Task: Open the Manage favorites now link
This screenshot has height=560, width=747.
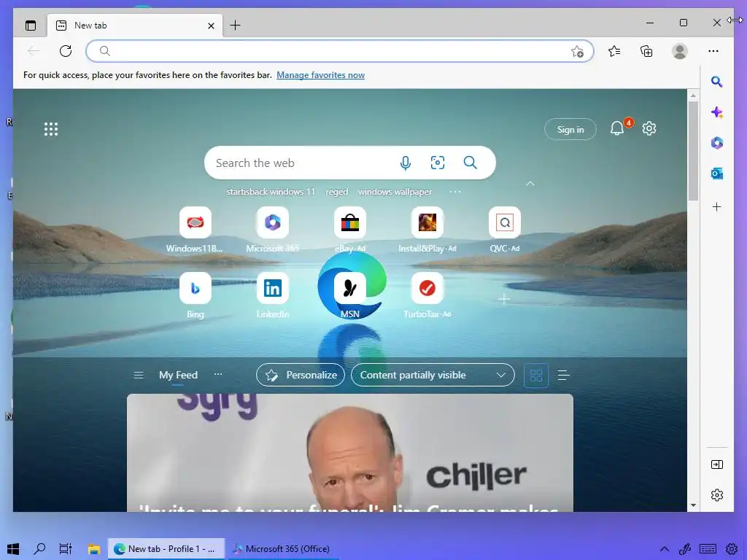Action: click(321, 75)
